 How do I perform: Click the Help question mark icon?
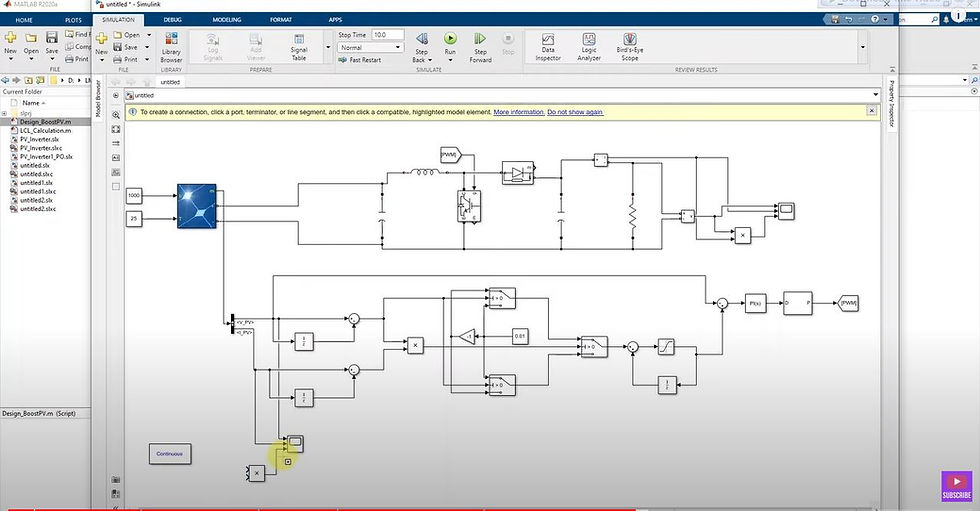pos(875,19)
